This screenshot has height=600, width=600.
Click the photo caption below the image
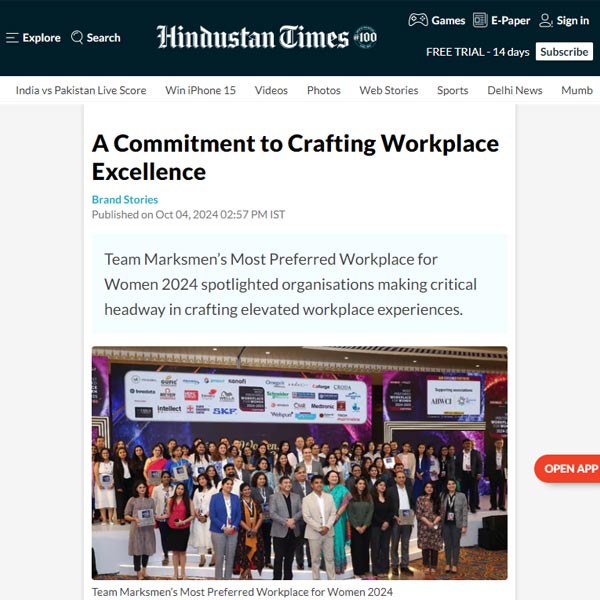(x=242, y=592)
